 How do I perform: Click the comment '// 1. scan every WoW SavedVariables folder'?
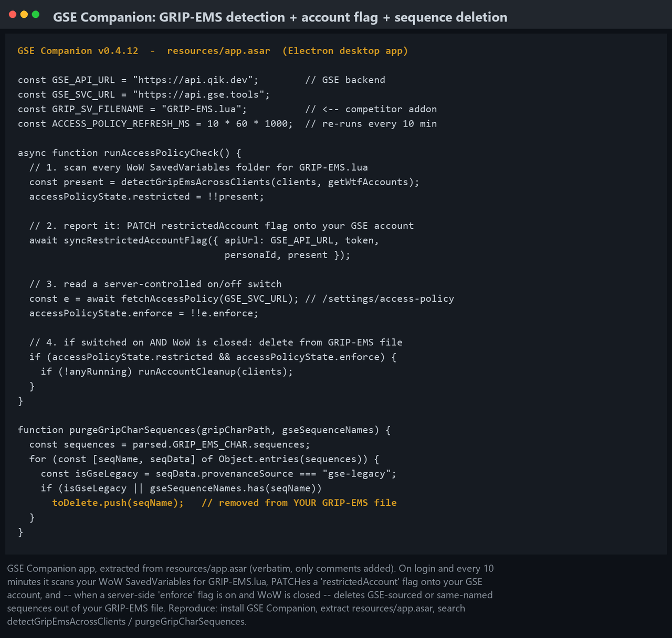click(199, 167)
